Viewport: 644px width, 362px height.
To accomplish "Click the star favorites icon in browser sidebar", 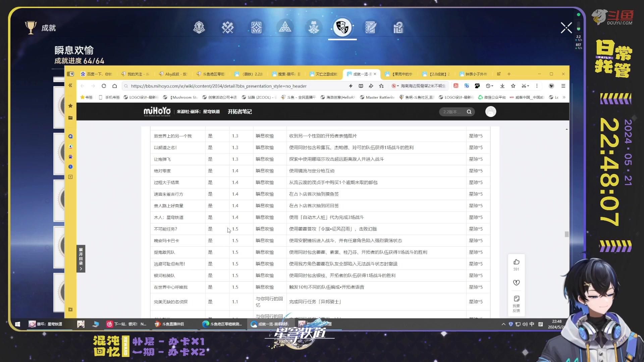I will [70, 106].
